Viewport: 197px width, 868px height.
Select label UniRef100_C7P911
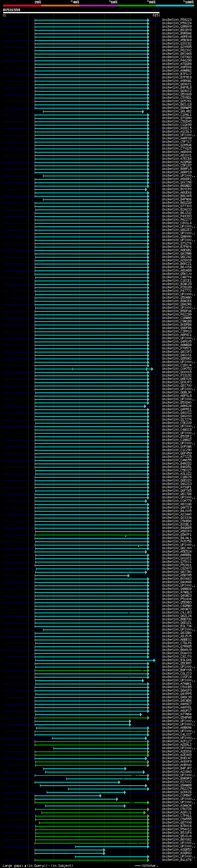[177, 816]
